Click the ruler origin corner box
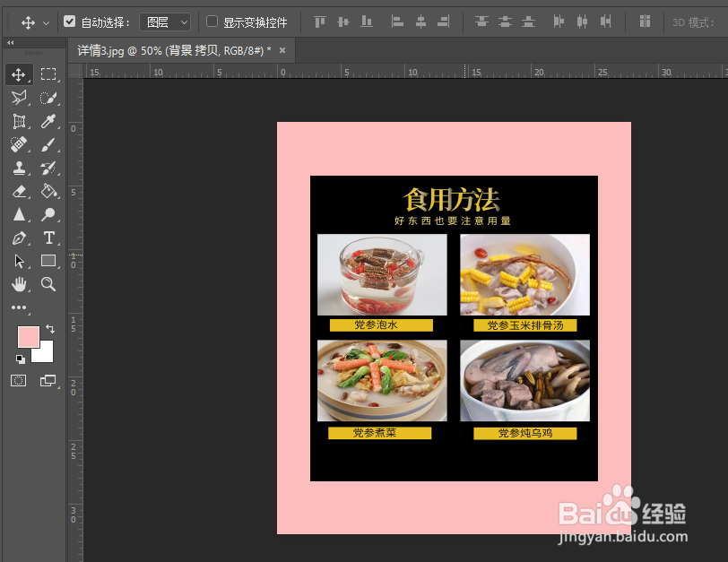Image resolution: width=728 pixels, height=562 pixels. click(75, 71)
